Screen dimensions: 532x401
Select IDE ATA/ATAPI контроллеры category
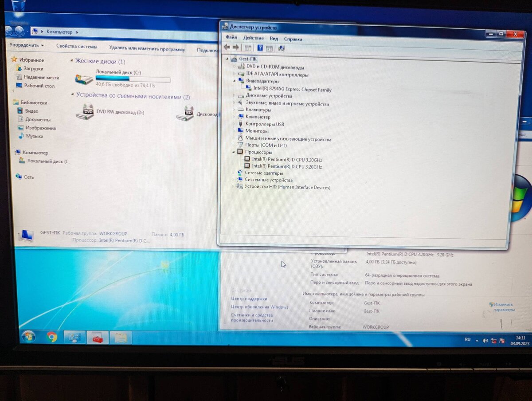pyautogui.click(x=277, y=75)
